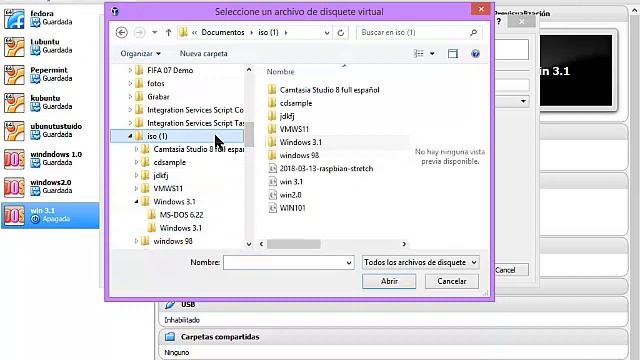Click the win 3.1 preview thumbnail
The width and height of the screenshot is (640, 360).
click(x=576, y=70)
